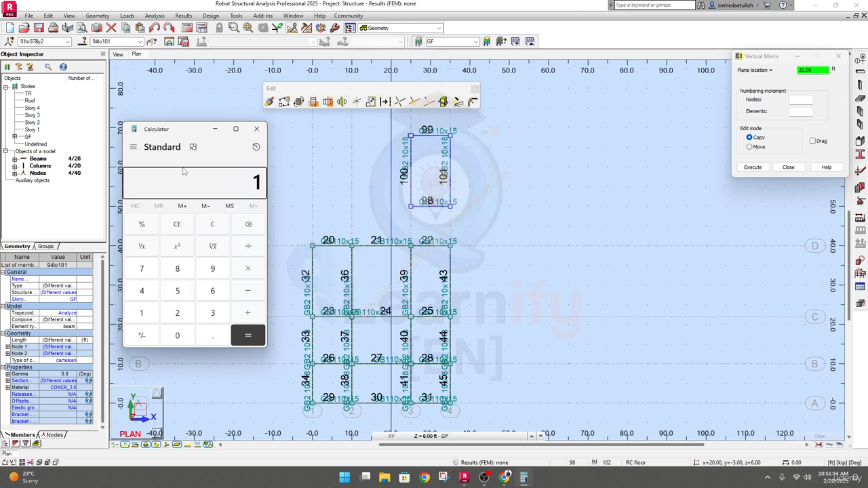The width and height of the screenshot is (868, 488).
Task: Open File Explorer from the taskbar
Action: [384, 477]
